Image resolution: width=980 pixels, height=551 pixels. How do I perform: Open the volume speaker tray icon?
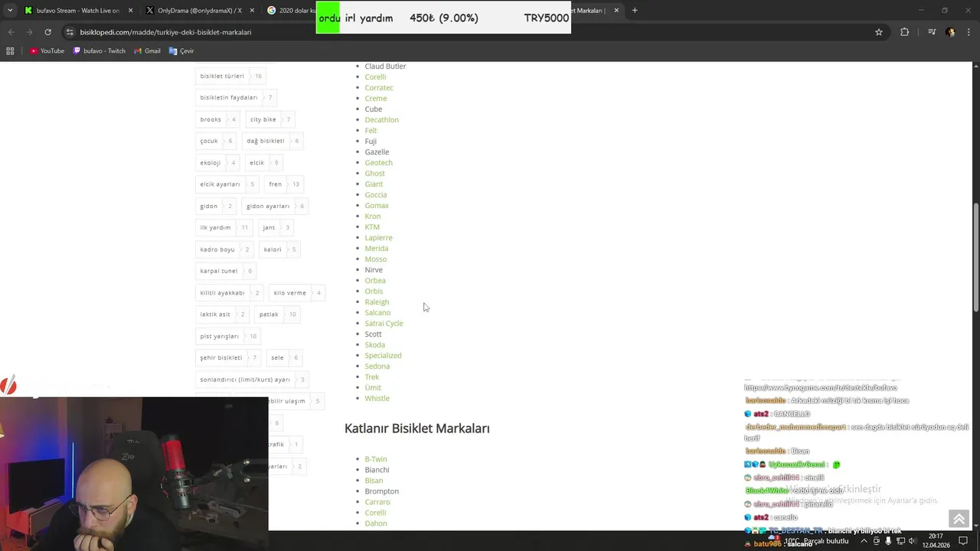pyautogui.click(x=913, y=541)
